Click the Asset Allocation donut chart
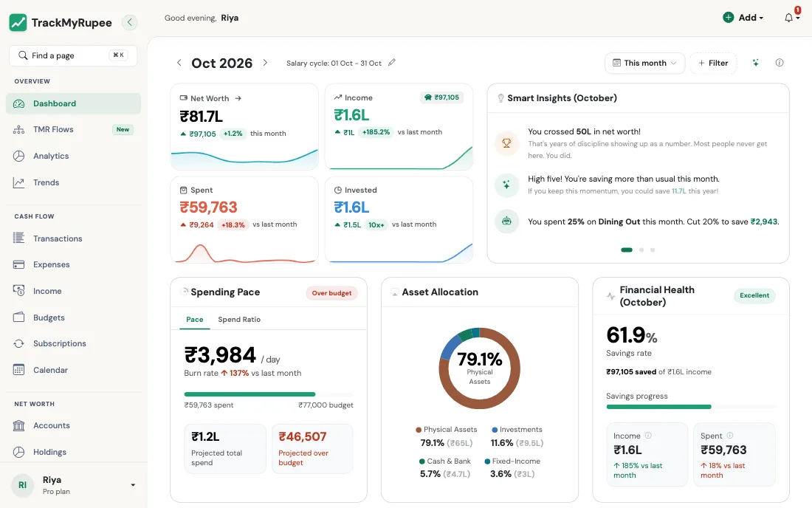This screenshot has height=508, width=812. [x=480, y=368]
